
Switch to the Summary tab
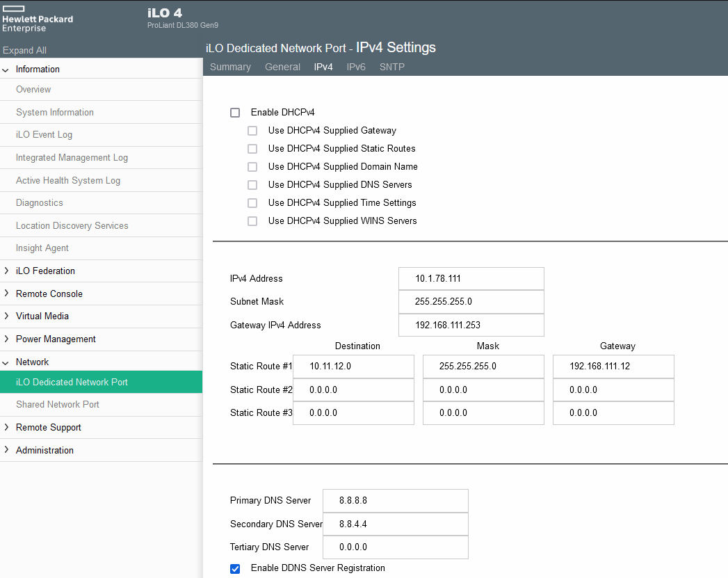click(x=230, y=67)
